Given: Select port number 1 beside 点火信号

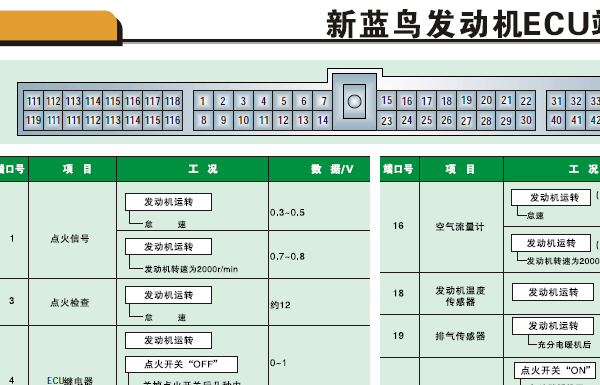Looking at the screenshot, I should point(12,238).
